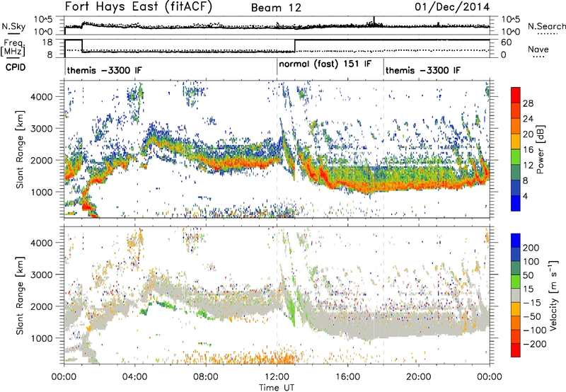Click the 'N.Sky' legend label

click(13, 27)
